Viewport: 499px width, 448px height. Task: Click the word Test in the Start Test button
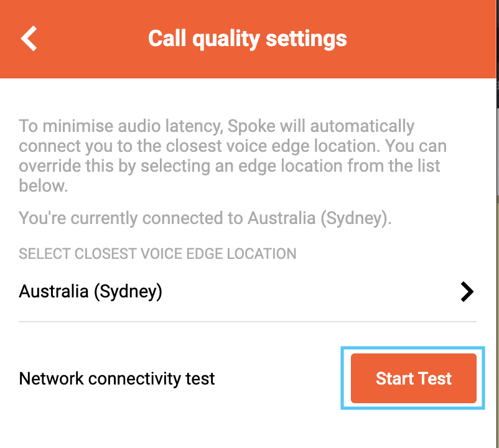click(435, 378)
